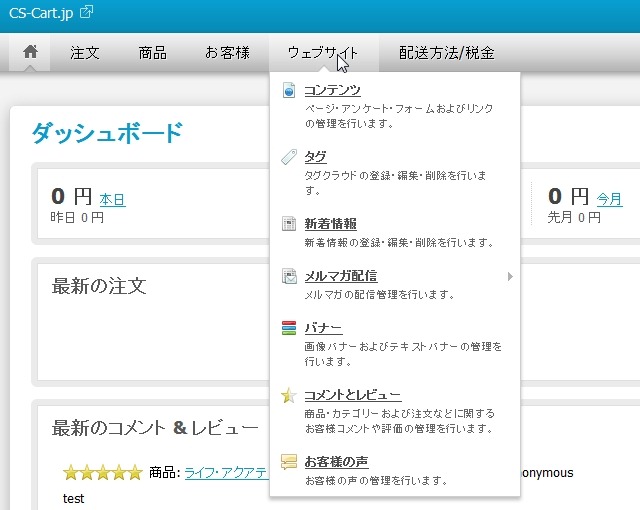640x510 pixels.
Task: Click the 本日 sales link
Action: [x=112, y=199]
